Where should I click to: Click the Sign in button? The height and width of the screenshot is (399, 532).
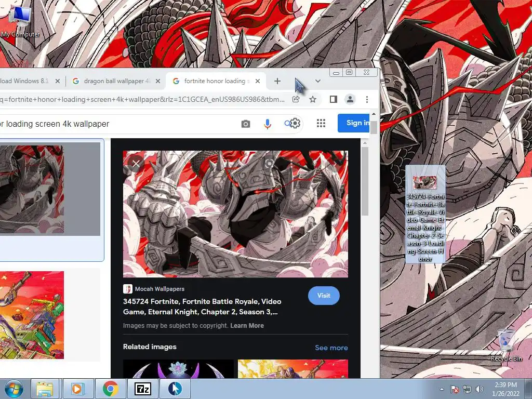tap(353, 123)
